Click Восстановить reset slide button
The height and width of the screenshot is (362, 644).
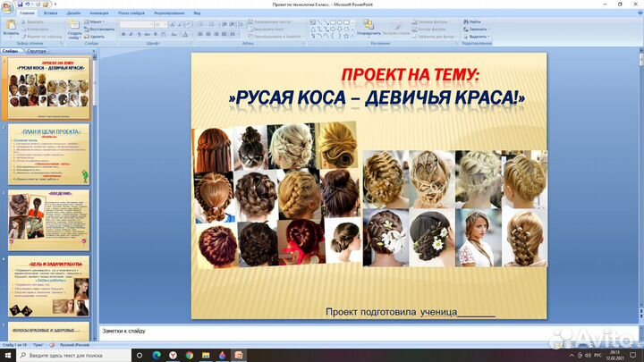(x=99, y=29)
